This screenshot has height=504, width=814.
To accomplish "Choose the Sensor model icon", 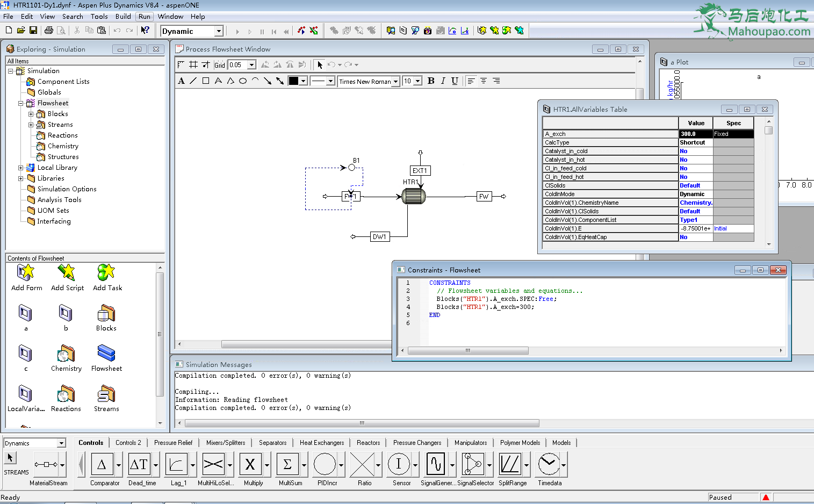I will click(x=399, y=465).
